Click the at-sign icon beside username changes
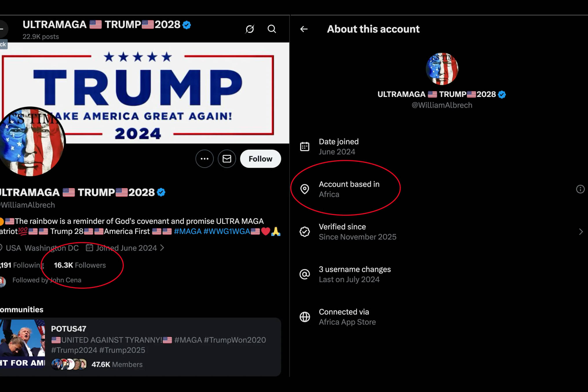 pyautogui.click(x=305, y=274)
